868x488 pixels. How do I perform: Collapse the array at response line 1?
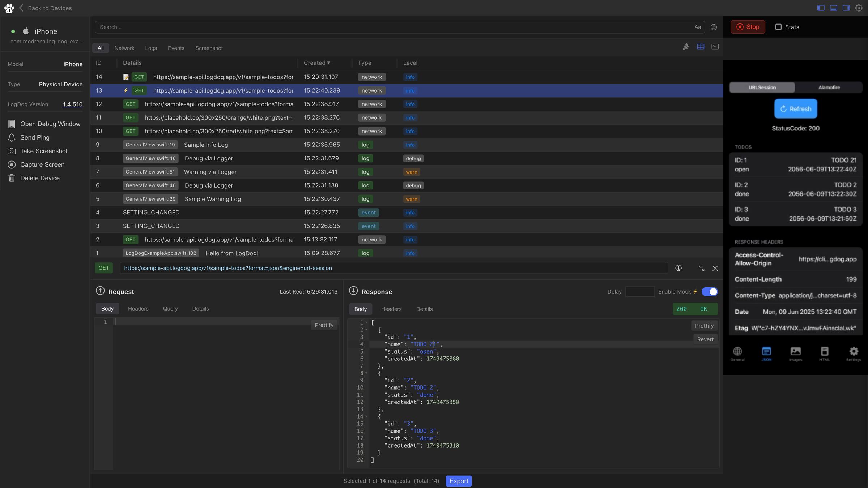(x=366, y=322)
